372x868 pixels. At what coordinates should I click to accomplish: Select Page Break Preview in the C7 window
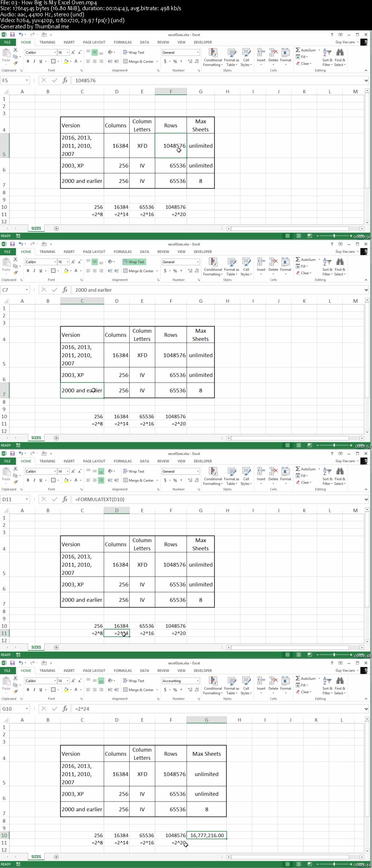310,445
